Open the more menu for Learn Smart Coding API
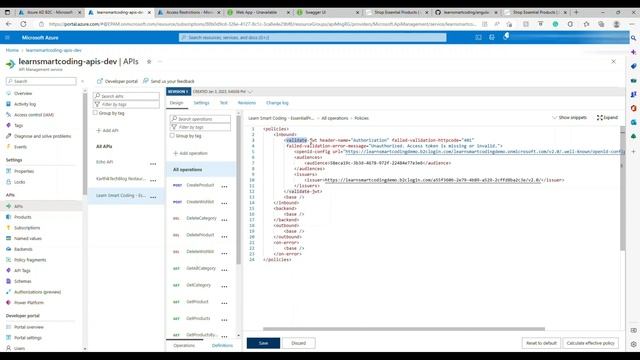 click(153, 197)
